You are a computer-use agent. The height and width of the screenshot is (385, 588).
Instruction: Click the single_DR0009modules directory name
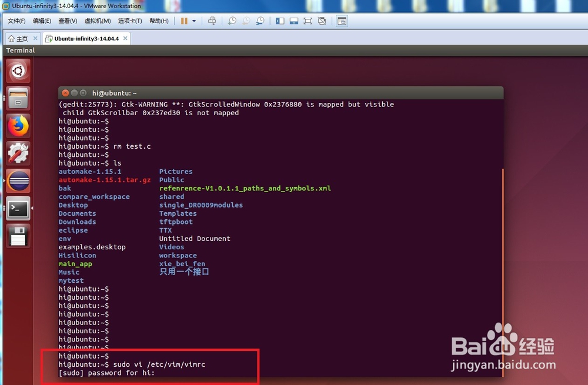point(201,205)
